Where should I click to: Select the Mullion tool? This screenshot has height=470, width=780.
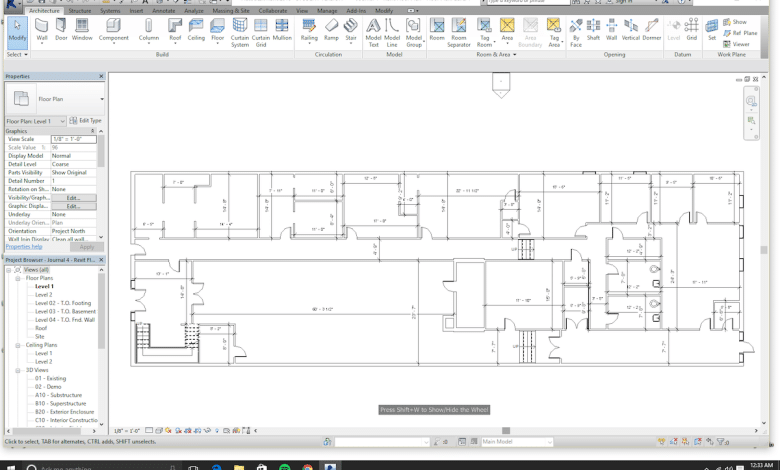pyautogui.click(x=282, y=29)
